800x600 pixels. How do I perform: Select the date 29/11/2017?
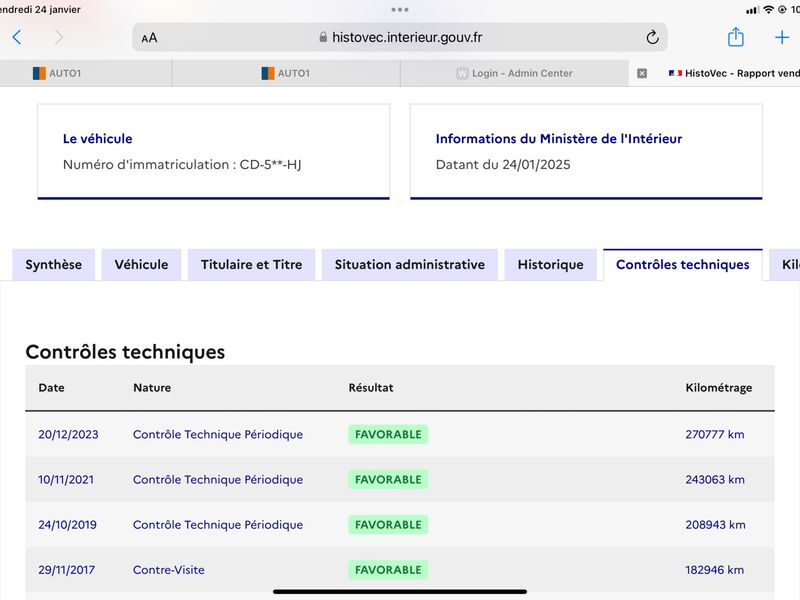pos(66,570)
